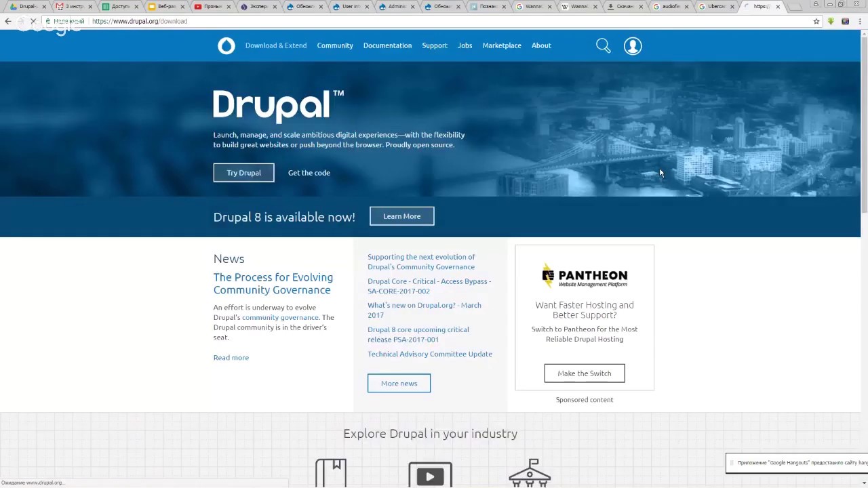
Task: Click the browser back arrow
Action: click(x=8, y=21)
